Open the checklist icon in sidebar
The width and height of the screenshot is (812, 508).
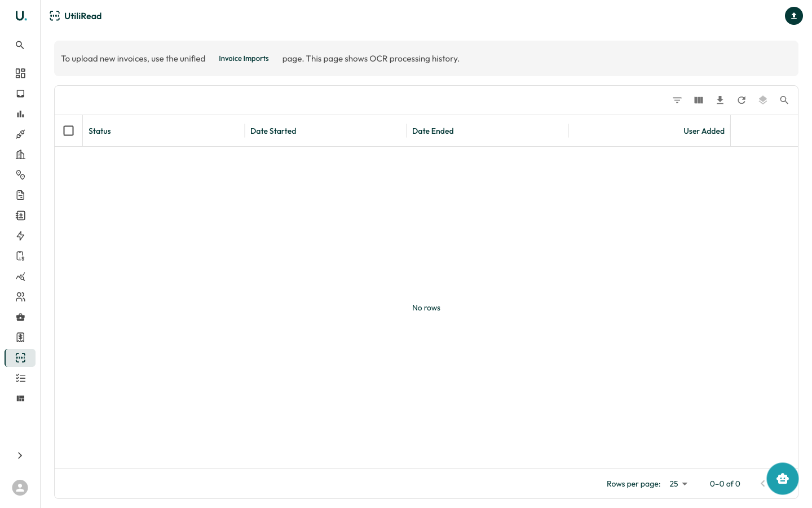(x=20, y=378)
